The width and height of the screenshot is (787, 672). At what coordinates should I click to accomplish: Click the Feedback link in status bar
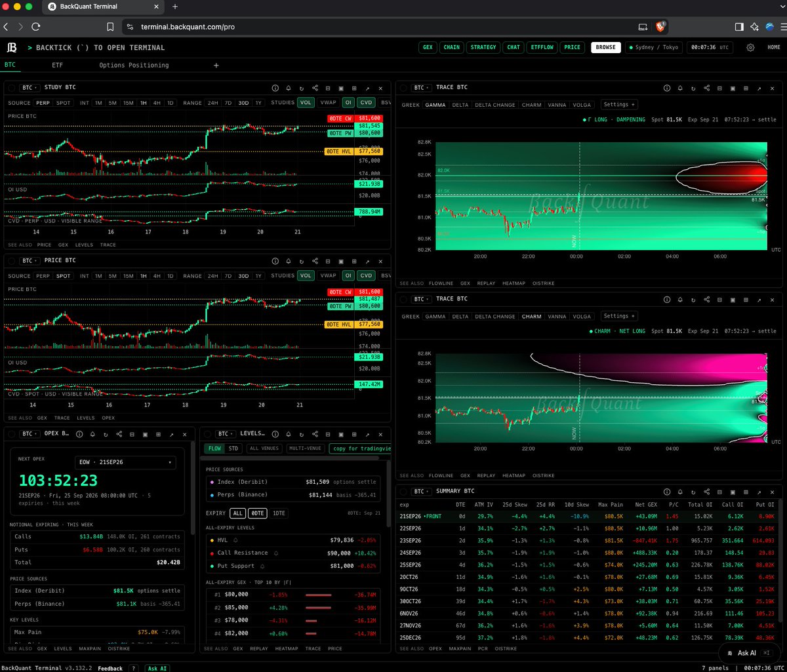tap(110, 668)
